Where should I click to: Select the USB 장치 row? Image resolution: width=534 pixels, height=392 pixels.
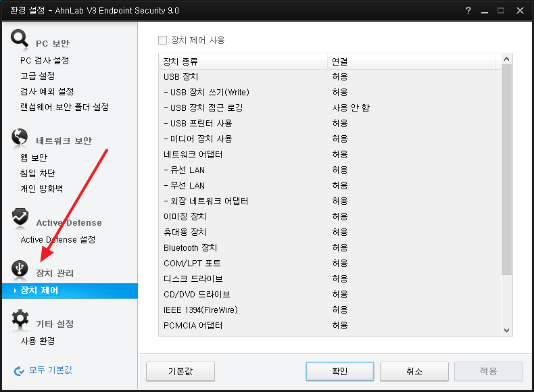click(x=330, y=77)
